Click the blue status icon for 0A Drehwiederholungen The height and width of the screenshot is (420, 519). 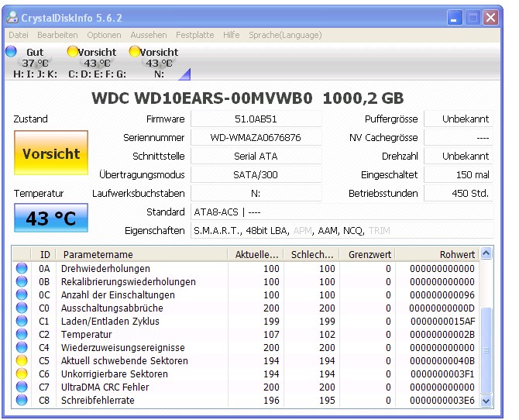[x=22, y=268]
